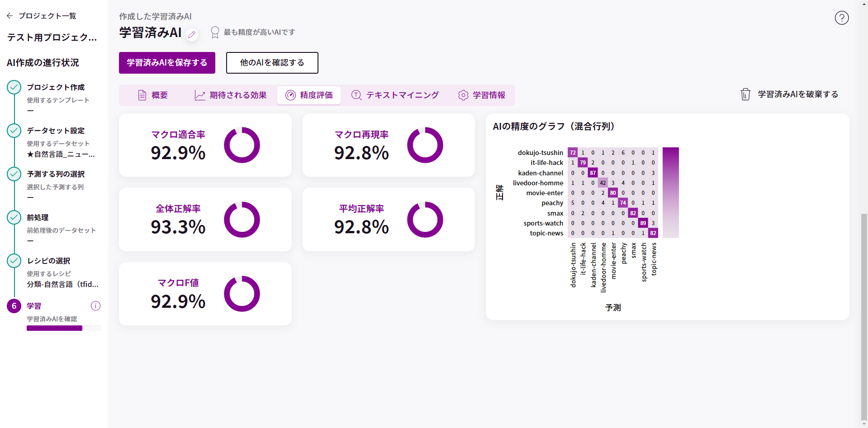Viewport: 868px width, 428px height.
Task: Click the trash can discard icon
Action: (745, 94)
